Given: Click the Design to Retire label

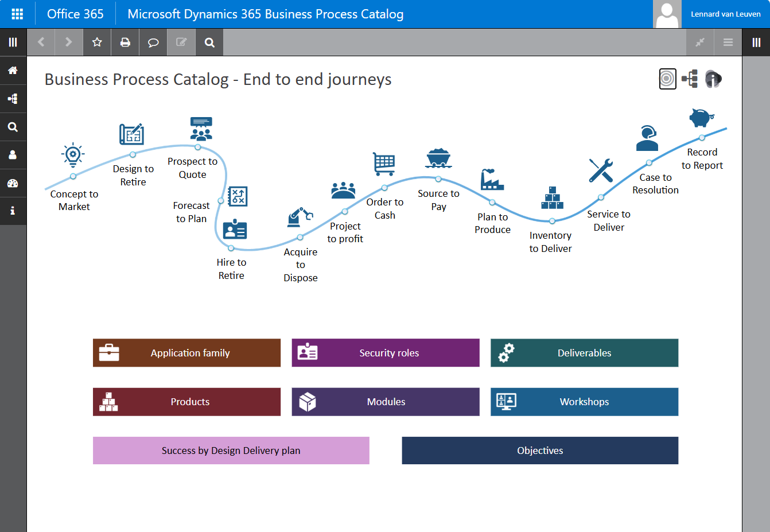Looking at the screenshot, I should pyautogui.click(x=133, y=175).
